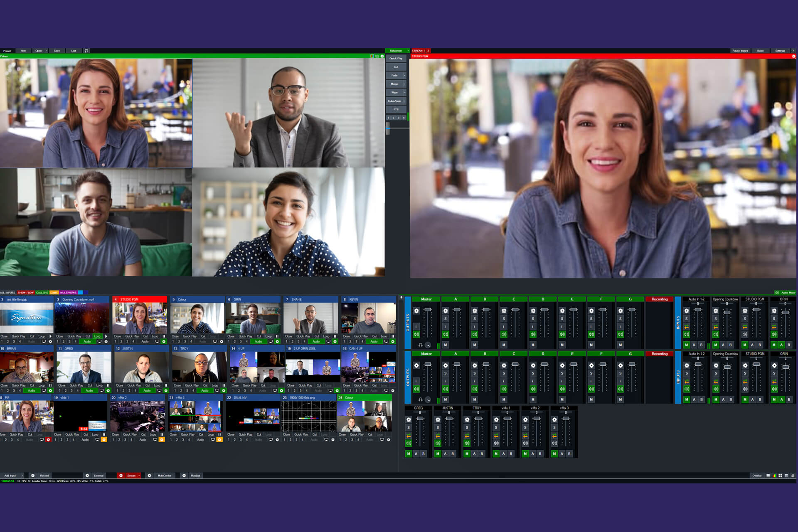The width and height of the screenshot is (798, 532).
Task: Expand the Add Input dropdown arrow
Action: point(22,475)
